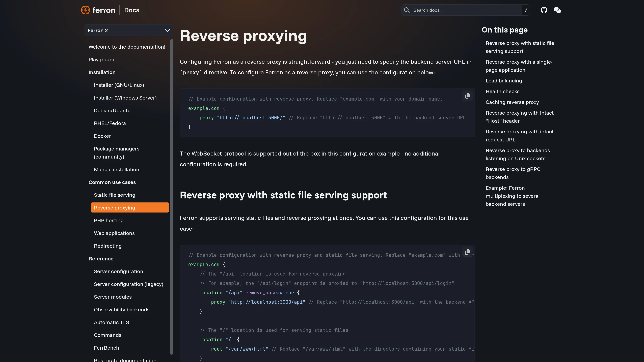Click the Search docs input field
This screenshot has width=644, height=362.
[465, 10]
